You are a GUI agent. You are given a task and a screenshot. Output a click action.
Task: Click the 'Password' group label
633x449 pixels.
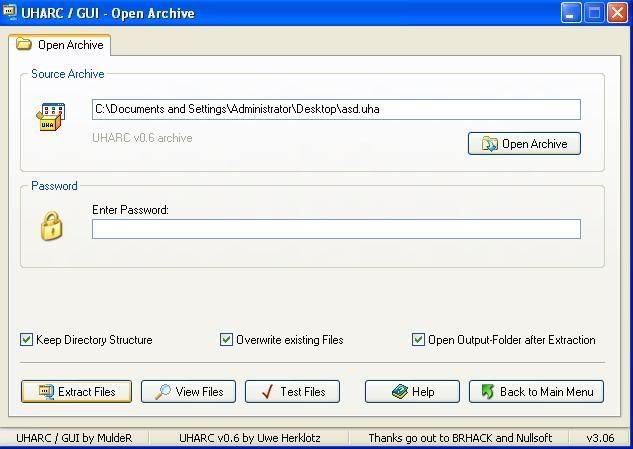point(54,186)
